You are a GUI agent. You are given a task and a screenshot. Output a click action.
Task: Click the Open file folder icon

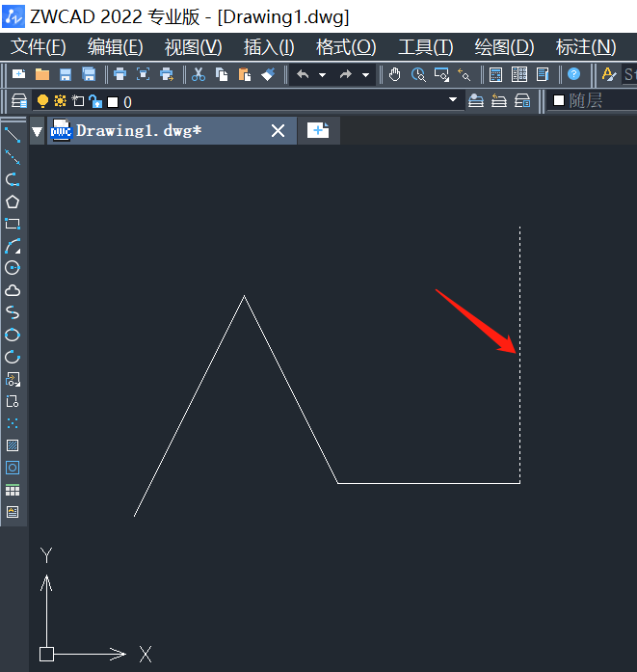tap(42, 74)
